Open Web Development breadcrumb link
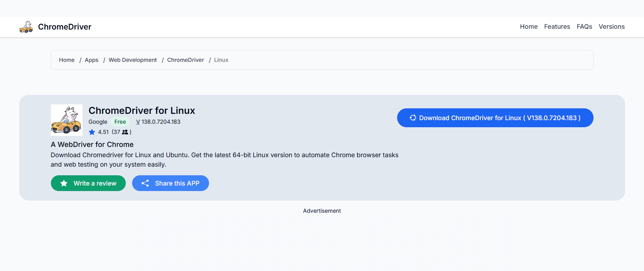The image size is (644, 271). point(133,60)
